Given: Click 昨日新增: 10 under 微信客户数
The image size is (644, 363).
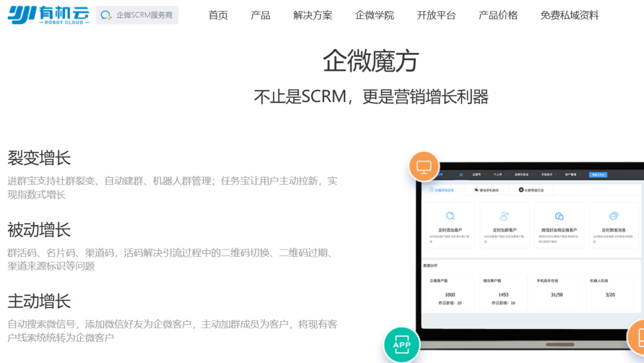Looking at the screenshot, I should 503,303.
